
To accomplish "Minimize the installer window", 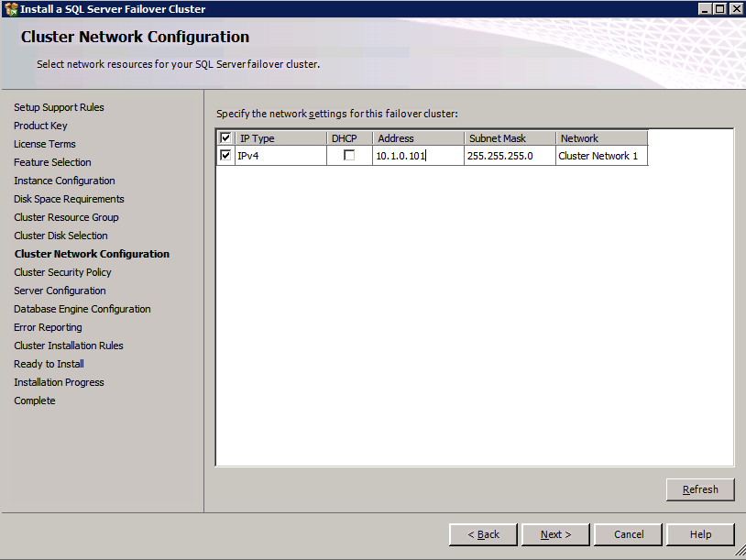I will (705, 9).
